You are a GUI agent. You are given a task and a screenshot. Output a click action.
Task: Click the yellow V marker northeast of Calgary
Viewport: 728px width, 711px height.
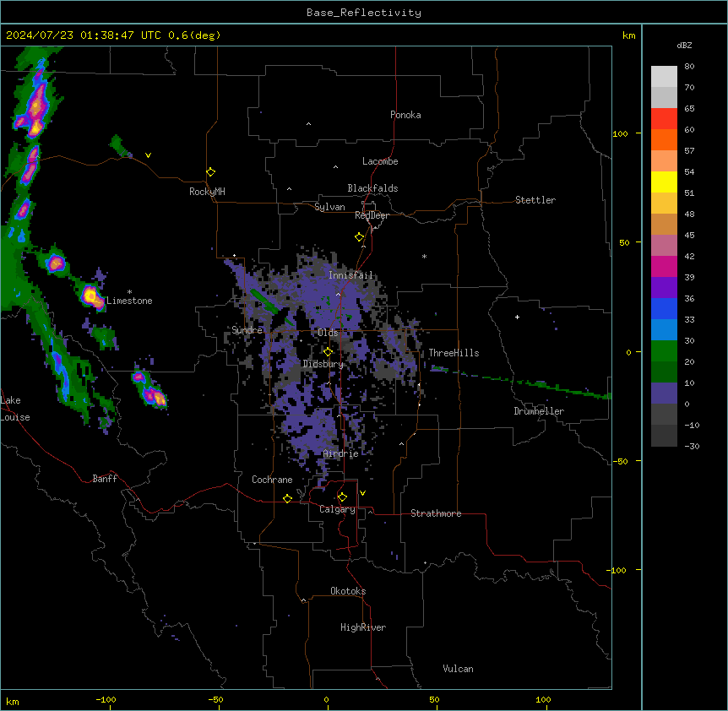[362, 493]
